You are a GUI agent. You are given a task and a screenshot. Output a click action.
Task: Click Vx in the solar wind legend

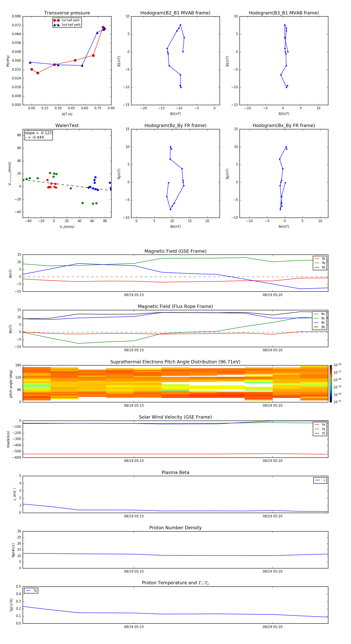point(320,424)
